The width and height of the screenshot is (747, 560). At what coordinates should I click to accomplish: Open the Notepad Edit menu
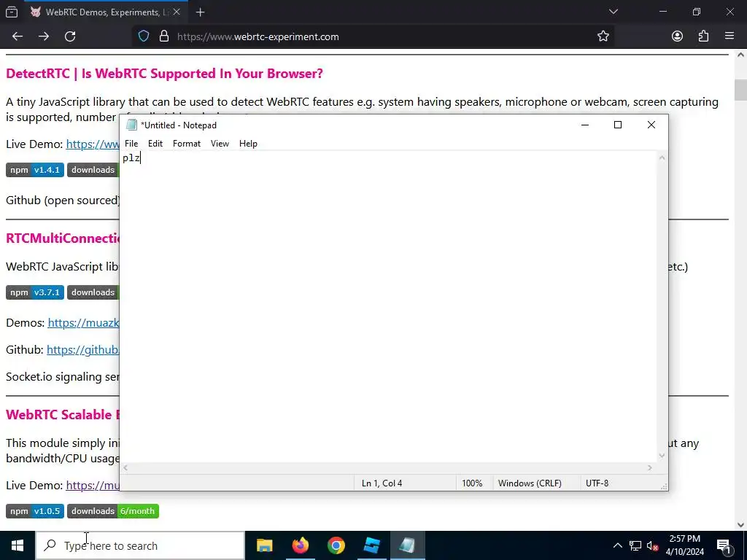point(155,144)
